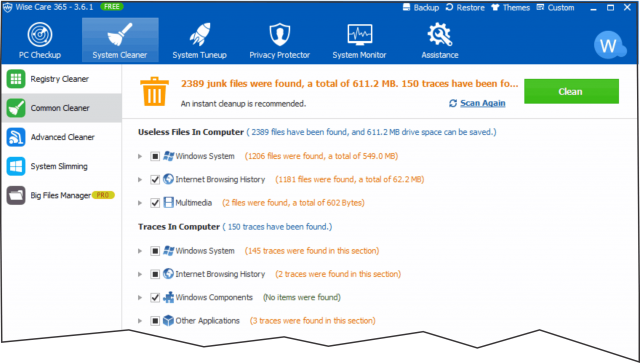Open System Slimming from the sidebar
Screen dimensions: 640x363
[x=61, y=166]
